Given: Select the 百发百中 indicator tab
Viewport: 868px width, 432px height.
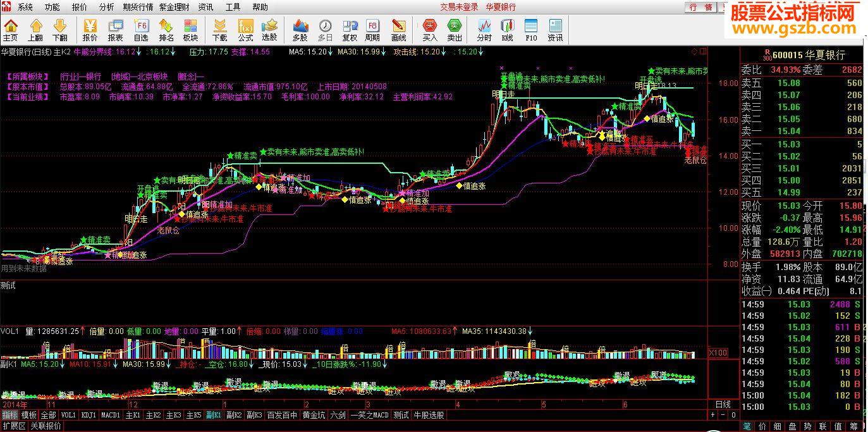Looking at the screenshot, I should [281, 416].
